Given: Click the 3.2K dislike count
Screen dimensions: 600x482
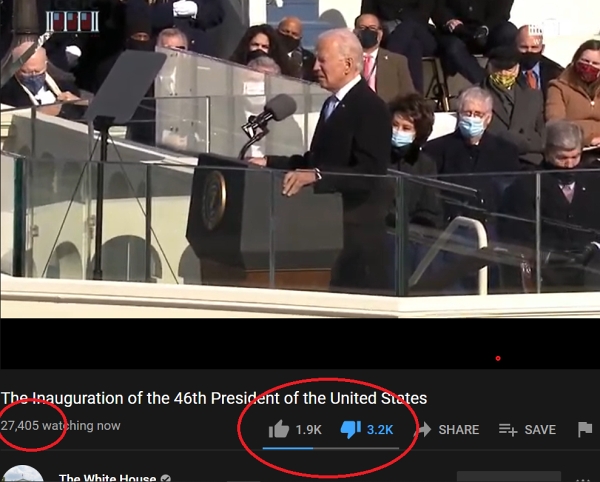Looking at the screenshot, I should click(380, 430).
